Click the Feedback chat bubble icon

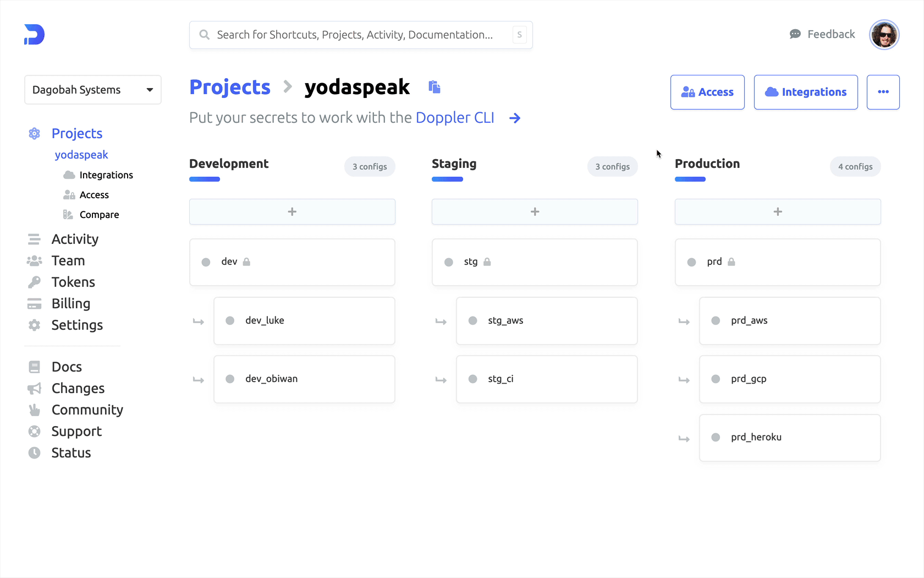pyautogui.click(x=795, y=34)
